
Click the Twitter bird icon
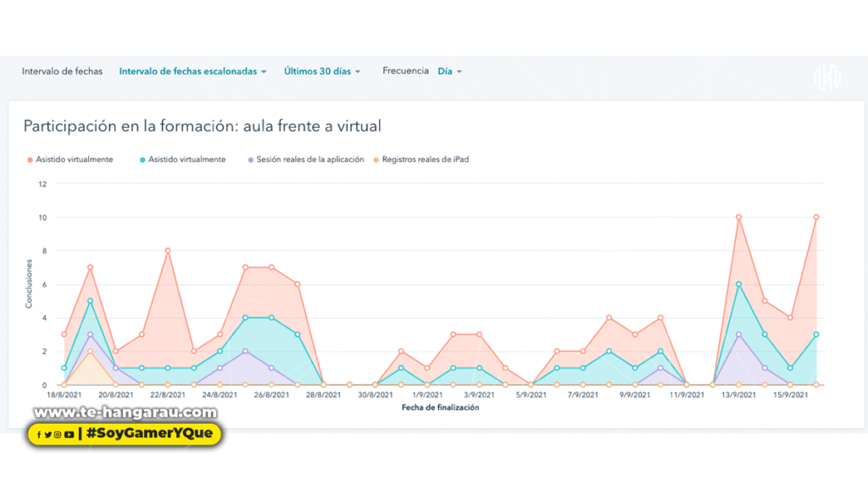tap(48, 435)
